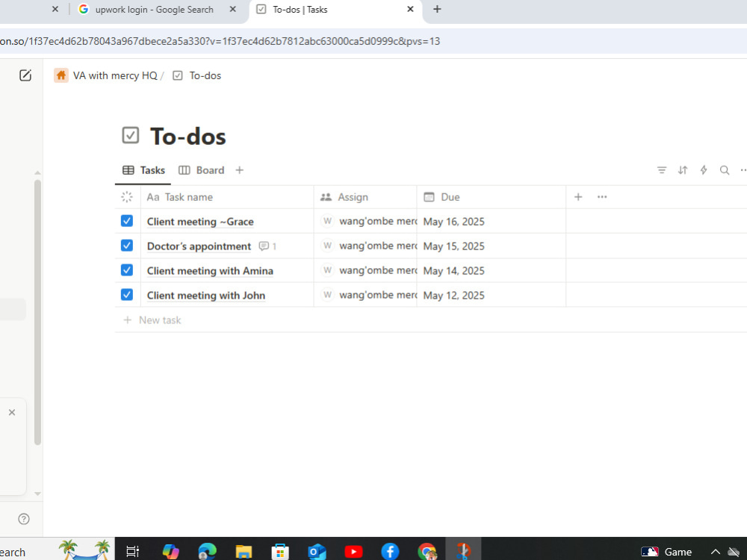Switch to the Tasks view tab
The height and width of the screenshot is (560, 747).
point(143,170)
